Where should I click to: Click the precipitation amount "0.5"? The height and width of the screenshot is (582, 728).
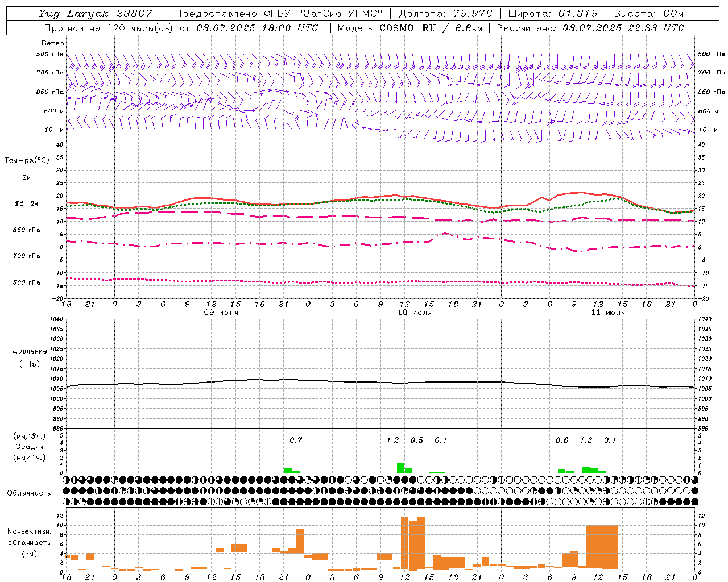click(x=417, y=440)
